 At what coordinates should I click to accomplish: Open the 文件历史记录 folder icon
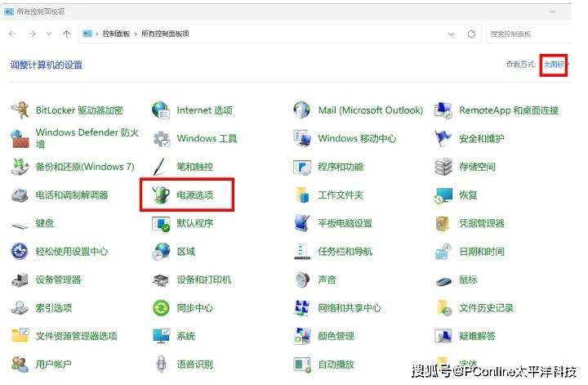pos(443,308)
